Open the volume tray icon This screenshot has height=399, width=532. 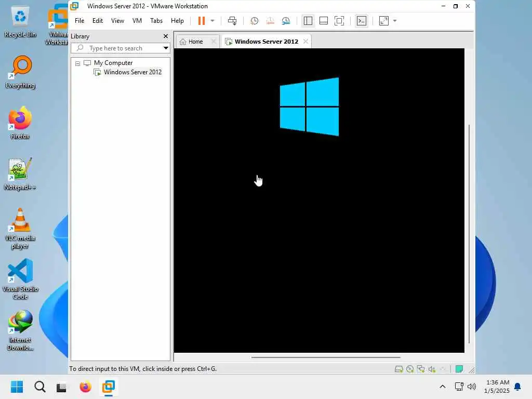[x=472, y=387]
